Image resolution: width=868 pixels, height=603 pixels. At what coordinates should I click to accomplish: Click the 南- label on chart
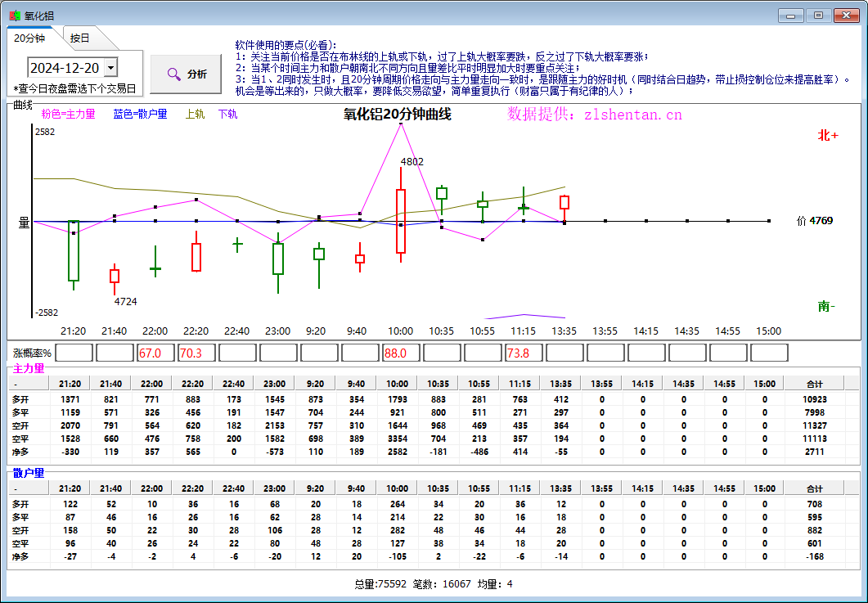tap(826, 306)
